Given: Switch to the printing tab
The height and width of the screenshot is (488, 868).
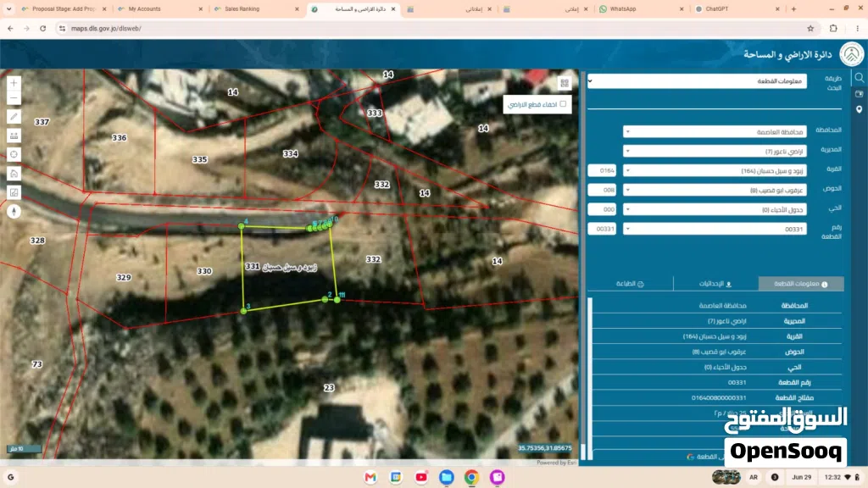Looking at the screenshot, I should (x=630, y=283).
